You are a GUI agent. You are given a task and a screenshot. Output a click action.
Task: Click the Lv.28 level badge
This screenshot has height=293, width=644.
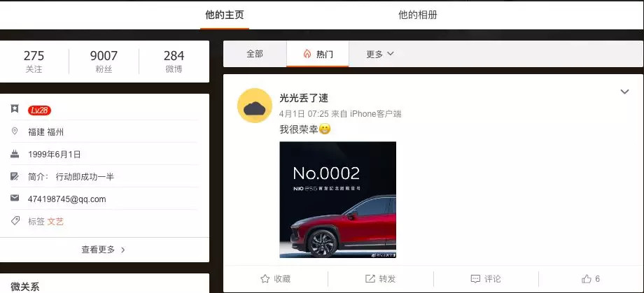pos(39,110)
